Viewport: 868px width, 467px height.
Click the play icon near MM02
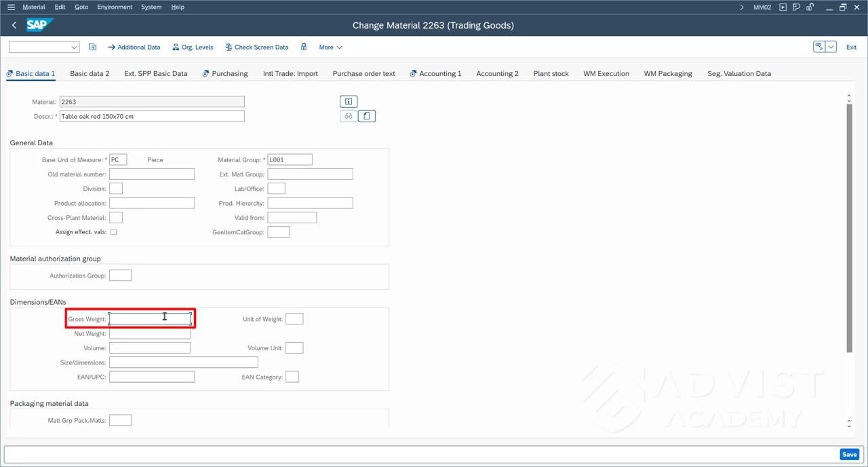[x=783, y=7]
